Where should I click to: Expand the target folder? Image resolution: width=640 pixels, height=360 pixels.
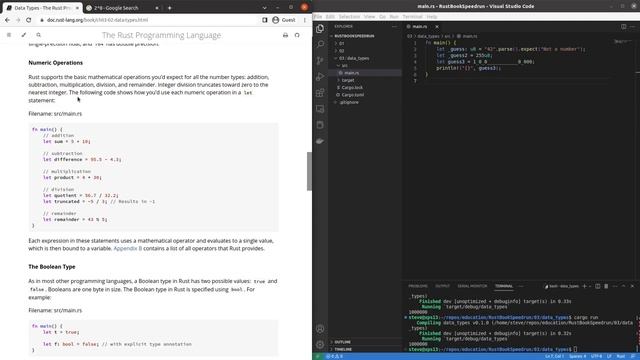click(347, 80)
